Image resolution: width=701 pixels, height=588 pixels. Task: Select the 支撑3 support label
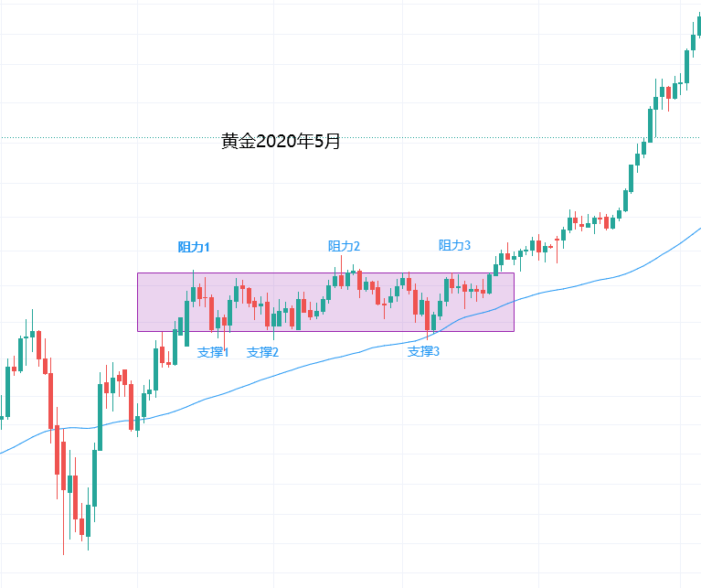pos(423,351)
